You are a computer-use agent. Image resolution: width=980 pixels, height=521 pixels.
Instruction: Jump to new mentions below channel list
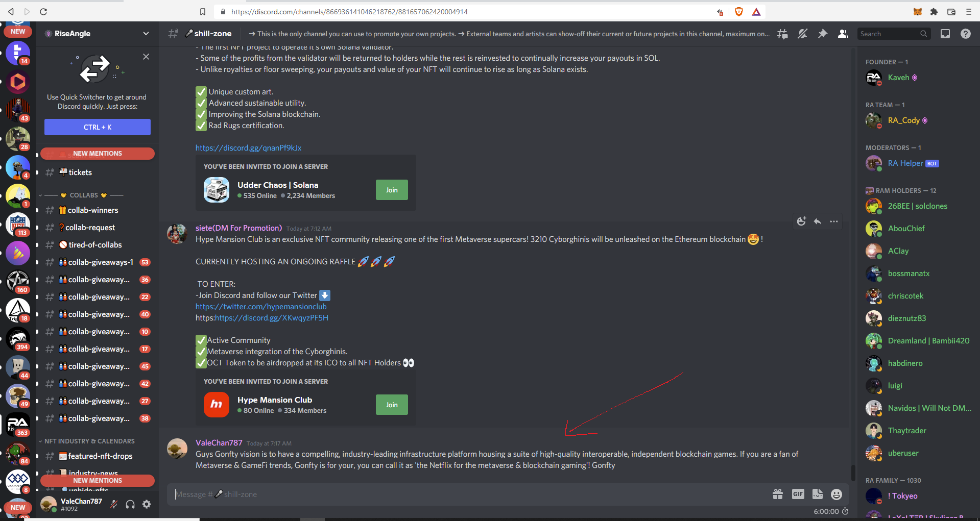pos(97,481)
